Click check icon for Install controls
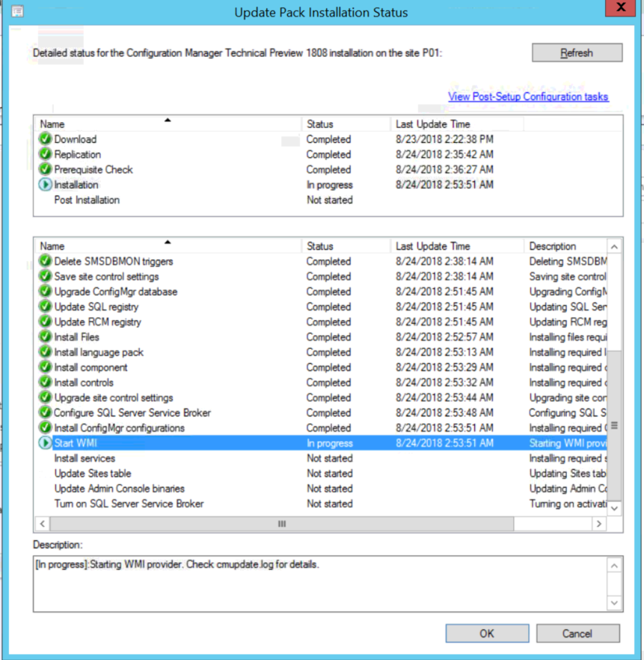The height and width of the screenshot is (660, 644). (x=45, y=382)
